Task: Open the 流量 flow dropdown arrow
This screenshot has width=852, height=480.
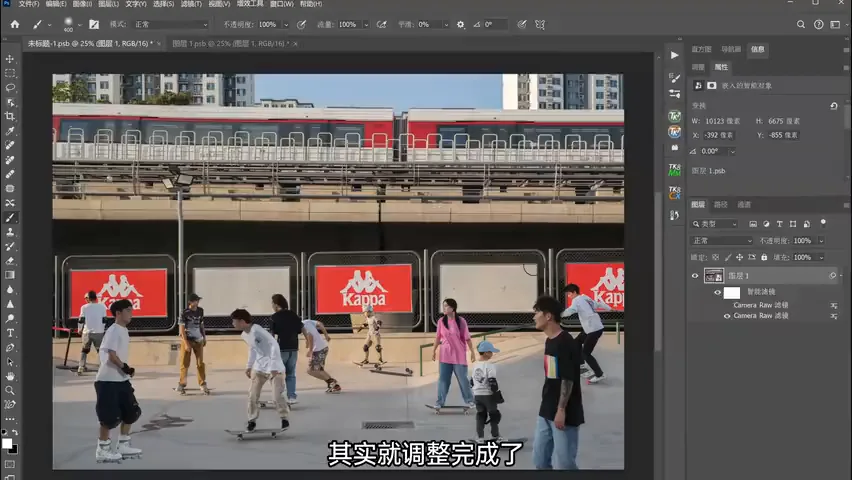Action: point(366,24)
